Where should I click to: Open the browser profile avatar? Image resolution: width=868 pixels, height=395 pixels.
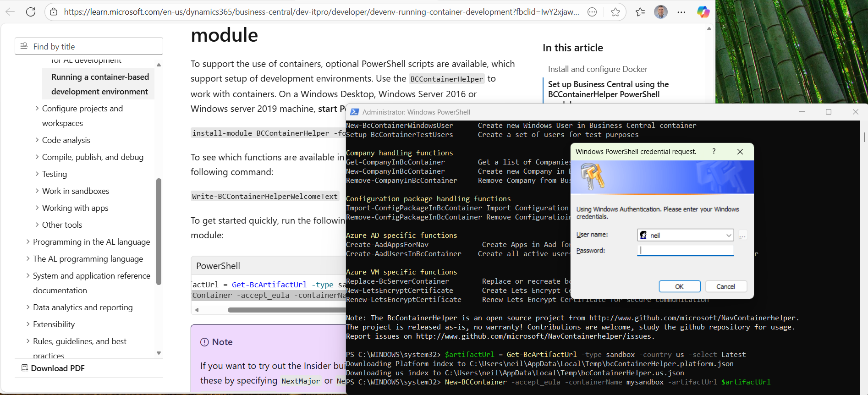tap(660, 12)
